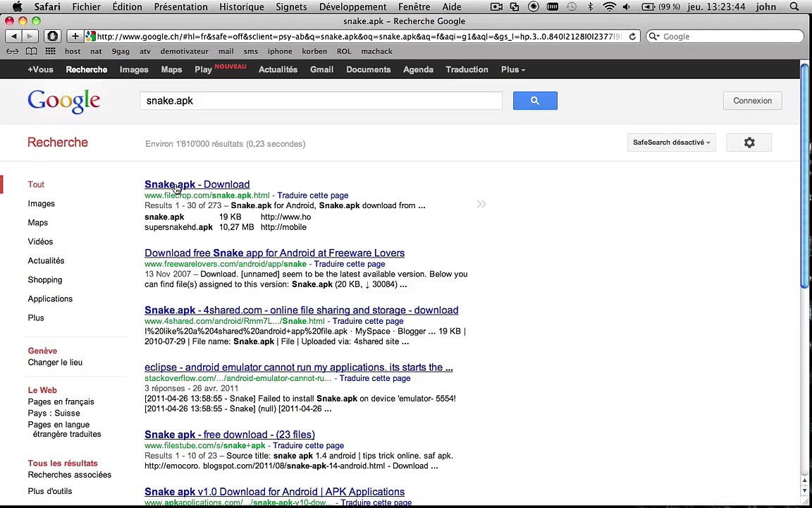Screen dimensions: 812x508
Task: Click the battery status icon
Action: coord(648,7)
